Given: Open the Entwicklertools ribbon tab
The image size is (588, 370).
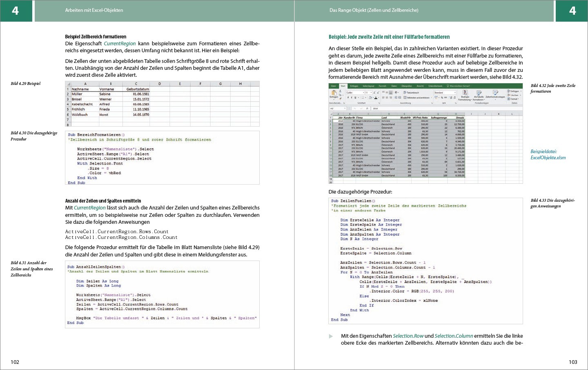Looking at the screenshot, I should [x=435, y=86].
